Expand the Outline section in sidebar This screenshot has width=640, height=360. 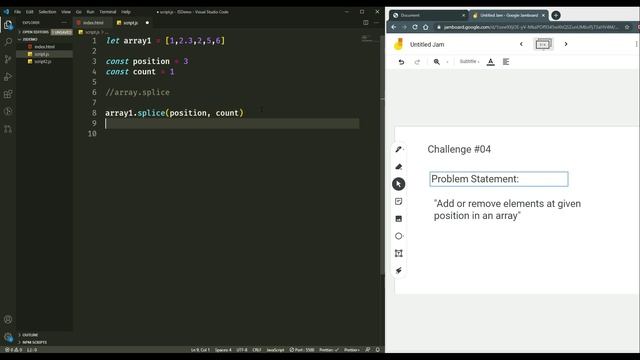[x=29, y=335]
